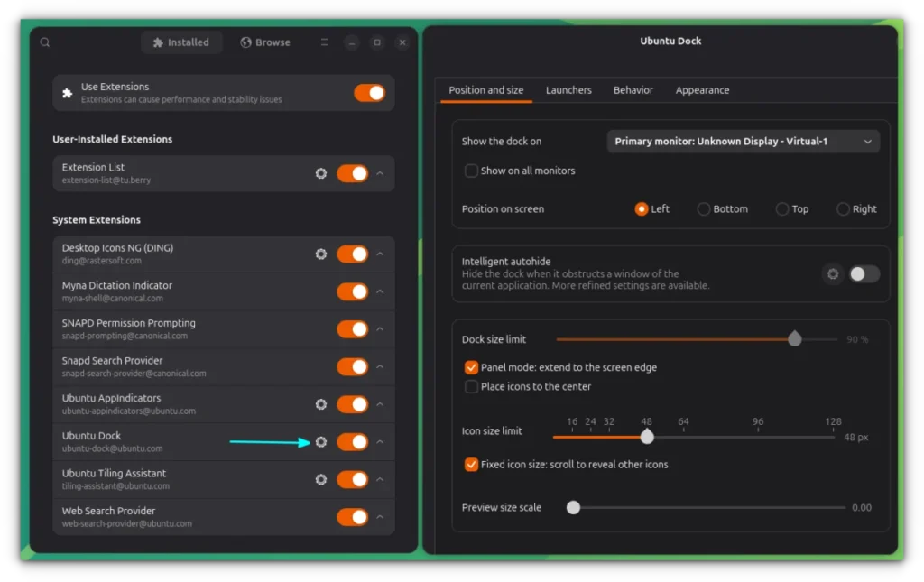Click the Ubuntu Tiling Assistant row title
The image size is (924, 582).
pyautogui.click(x=114, y=473)
